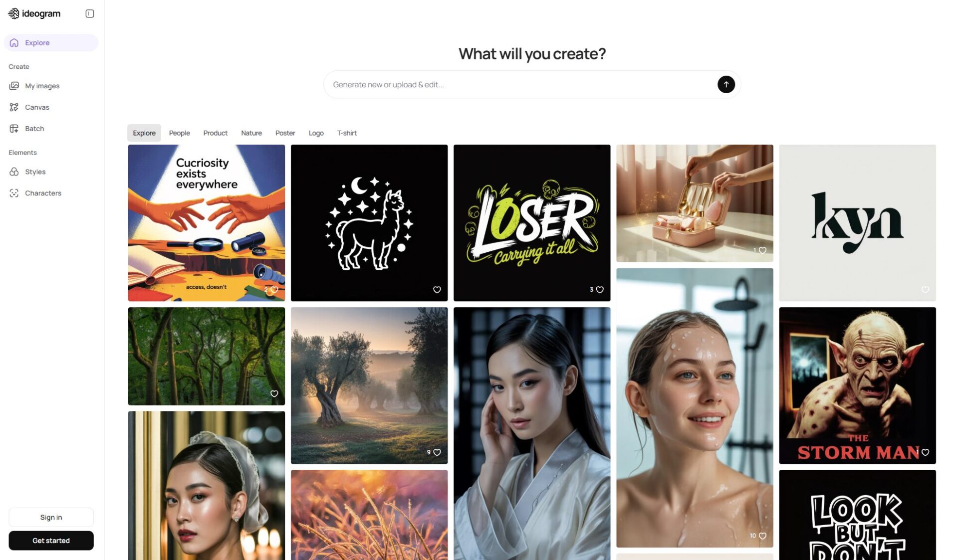The height and width of the screenshot is (560, 958).
Task: Submit prompt with the arrow button
Action: click(x=726, y=84)
